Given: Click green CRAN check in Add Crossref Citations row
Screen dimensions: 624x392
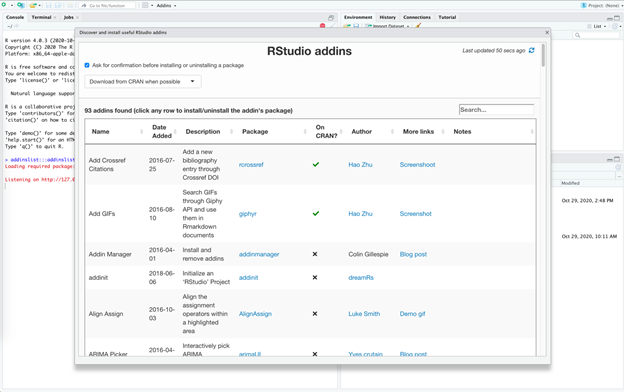Looking at the screenshot, I should 316,164.
